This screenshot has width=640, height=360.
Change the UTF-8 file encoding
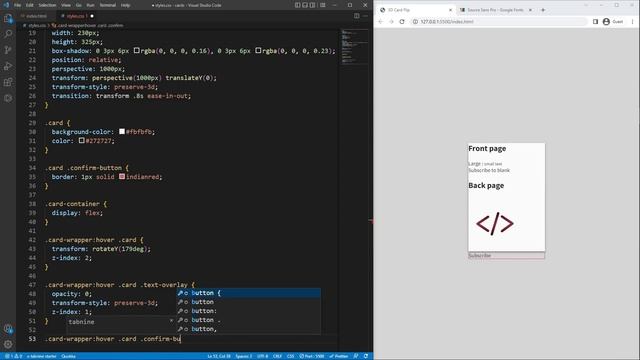click(x=262, y=356)
